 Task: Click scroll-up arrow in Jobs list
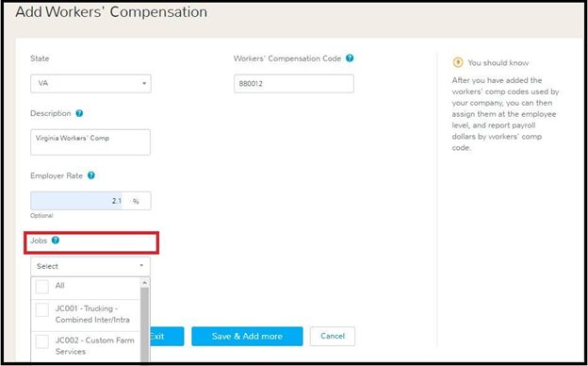144,282
